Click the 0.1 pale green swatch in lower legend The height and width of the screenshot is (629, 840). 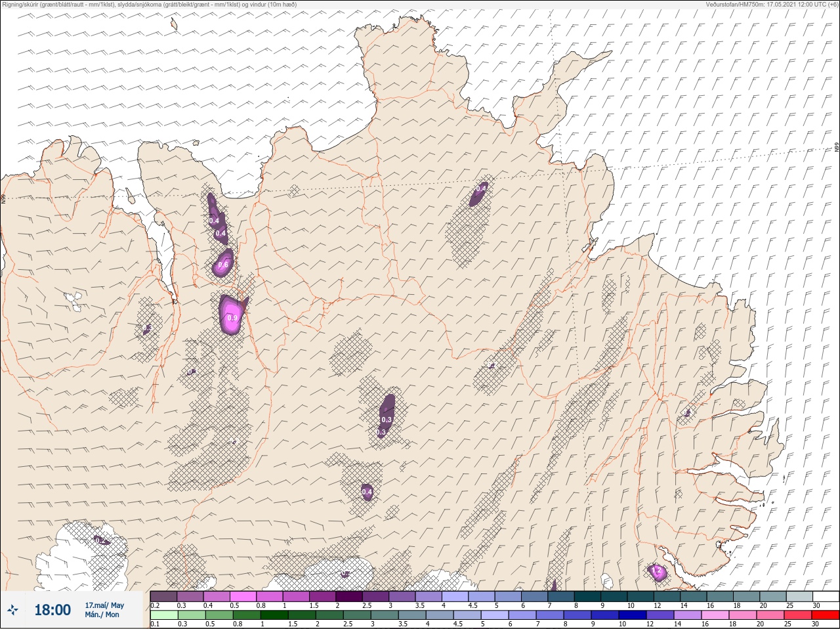click(163, 615)
